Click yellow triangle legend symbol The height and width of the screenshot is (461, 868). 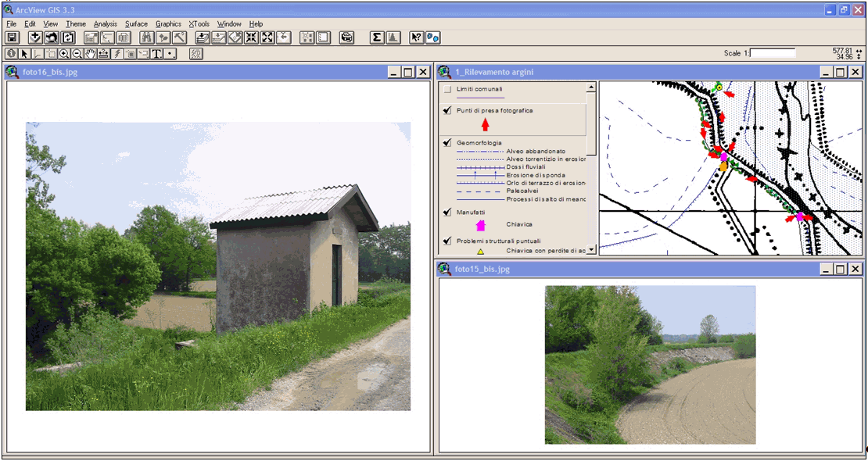tap(480, 252)
